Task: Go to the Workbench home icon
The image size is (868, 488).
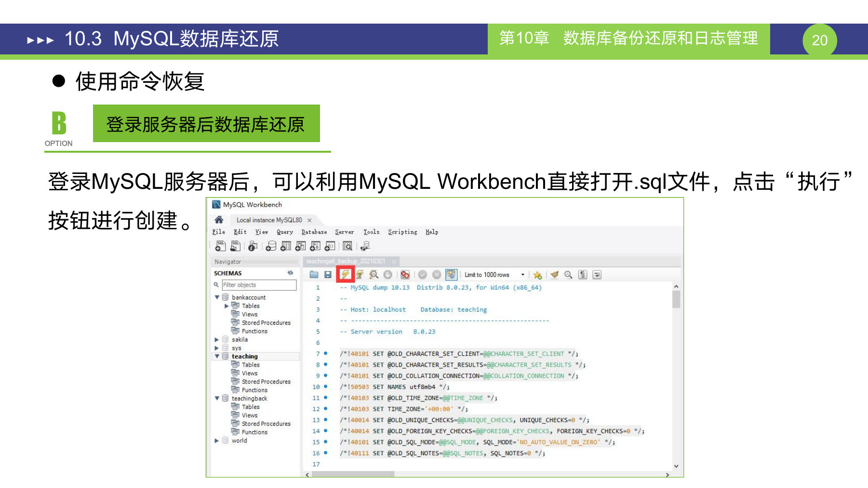Action: 219,220
